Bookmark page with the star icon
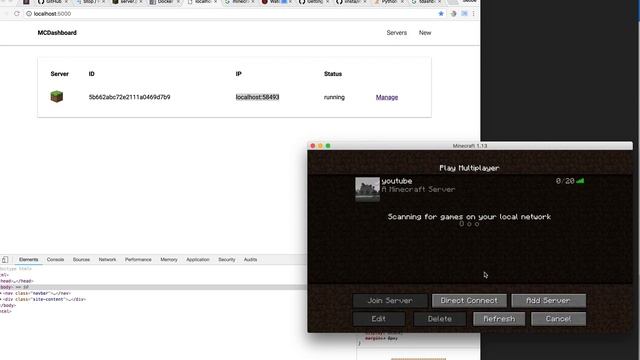Image resolution: width=640 pixels, height=360 pixels. 441,13
